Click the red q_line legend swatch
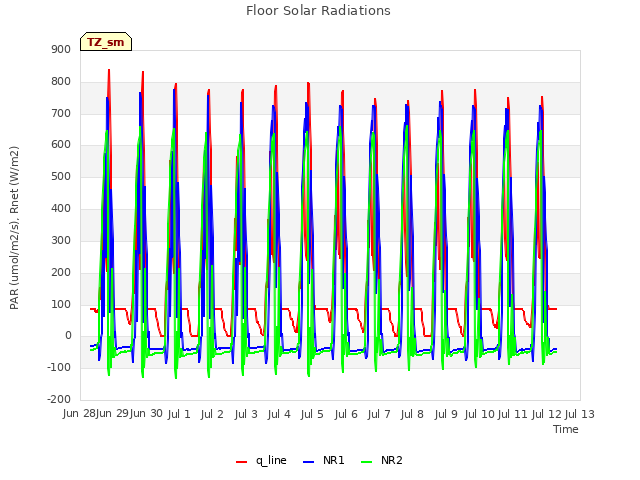 point(242,462)
